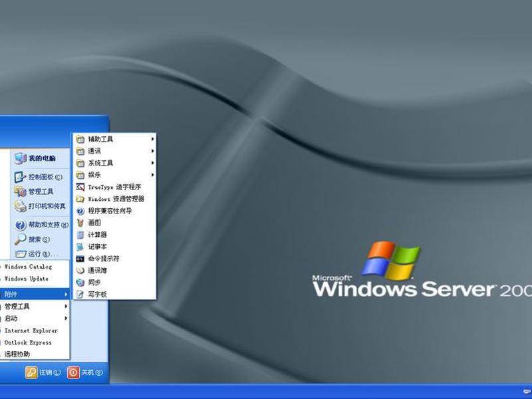Click the 画图 paint icon
This screenshot has height=399, width=532.
click(80, 223)
